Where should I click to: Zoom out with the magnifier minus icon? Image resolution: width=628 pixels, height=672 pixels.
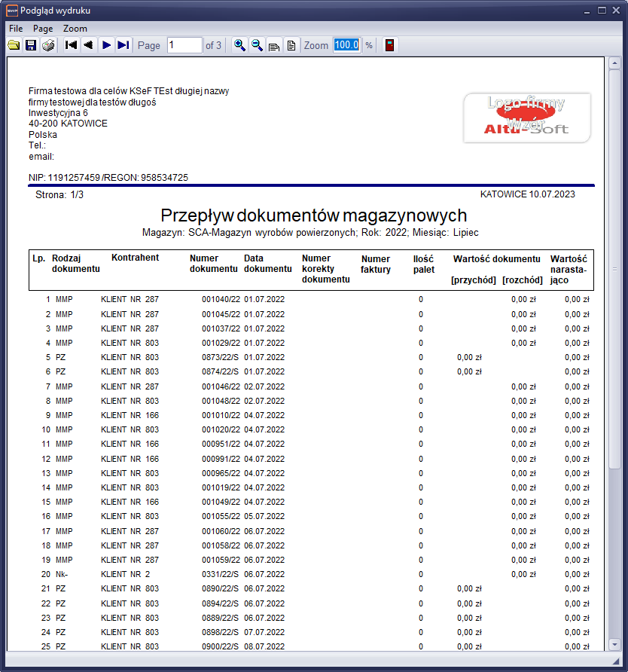257,45
